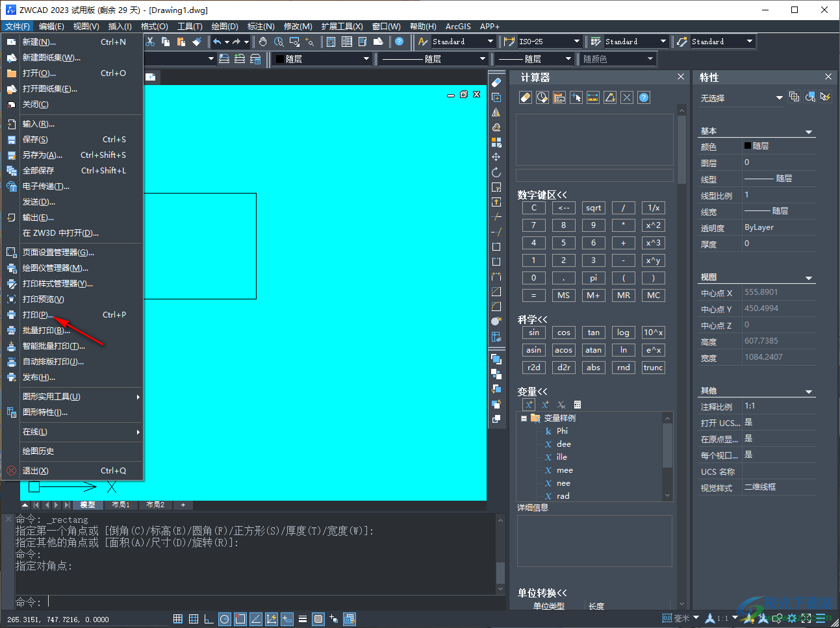The image size is (840, 628).
Task: Click 批量打印(B)... in the File menu
Action: click(71, 331)
